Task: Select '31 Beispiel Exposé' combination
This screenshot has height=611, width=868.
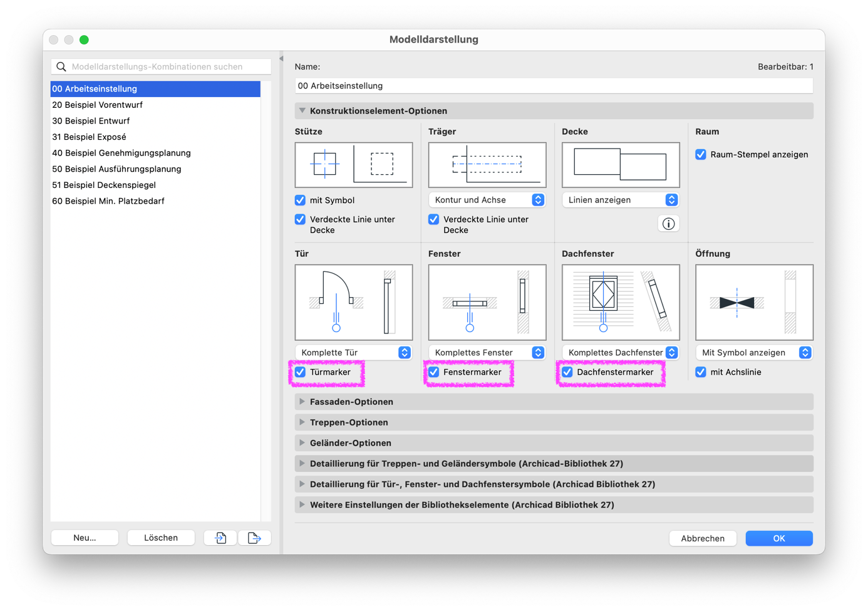Action: click(x=155, y=137)
